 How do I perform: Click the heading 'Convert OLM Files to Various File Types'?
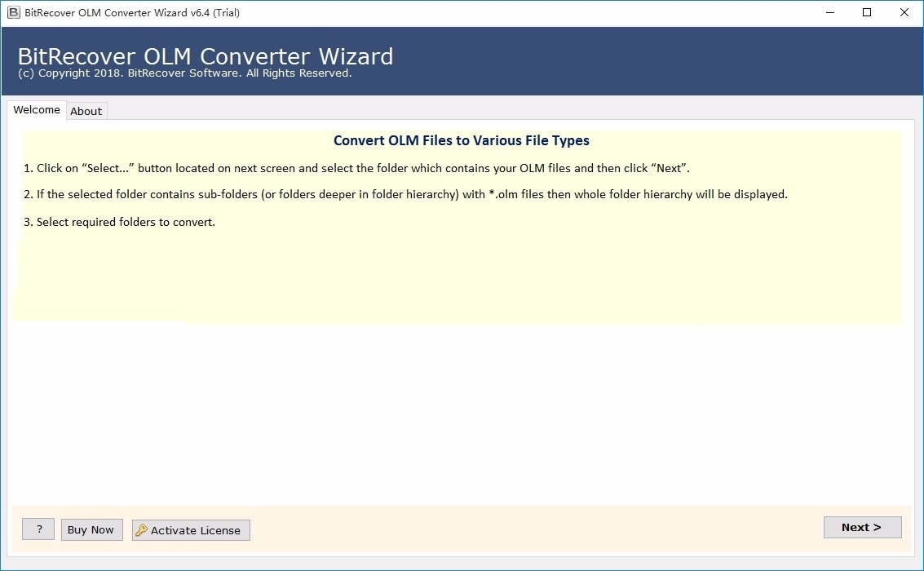(462, 140)
